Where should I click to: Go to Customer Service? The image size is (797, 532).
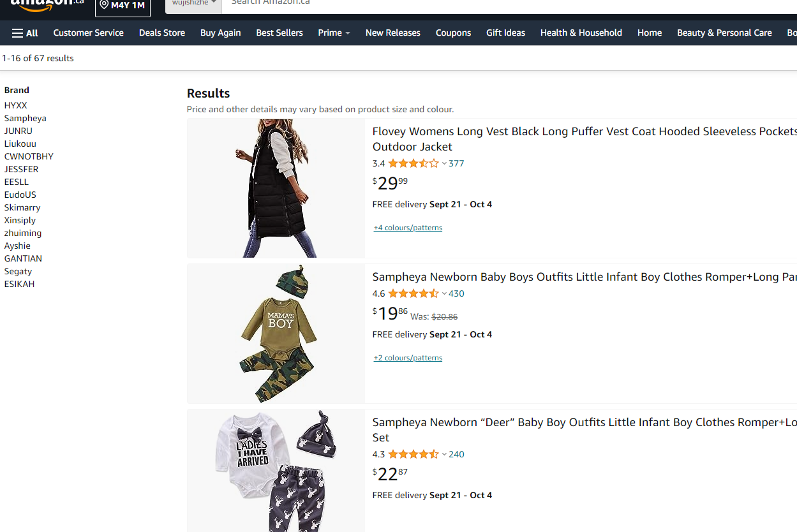coord(88,33)
